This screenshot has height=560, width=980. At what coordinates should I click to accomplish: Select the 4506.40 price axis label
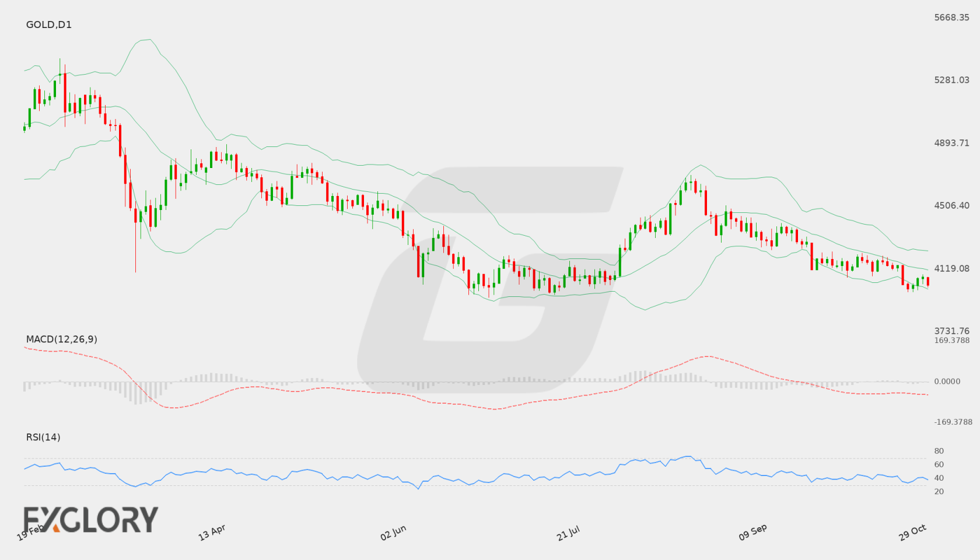(x=952, y=205)
